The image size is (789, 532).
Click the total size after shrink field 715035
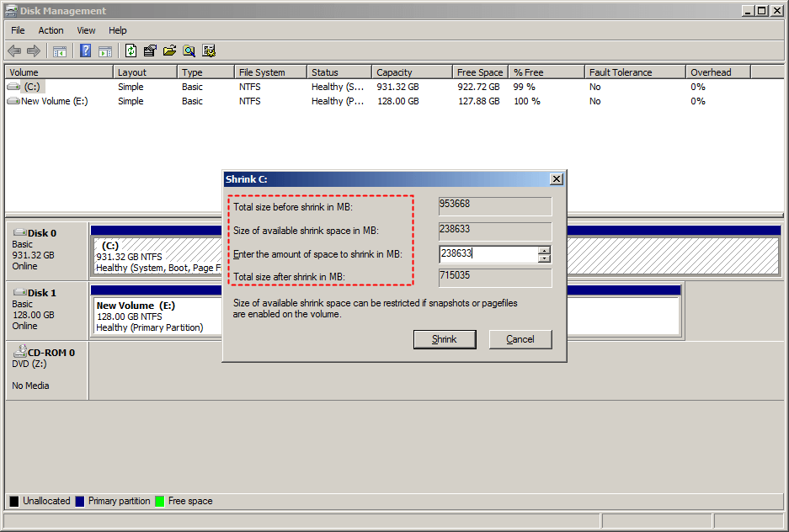click(x=495, y=278)
